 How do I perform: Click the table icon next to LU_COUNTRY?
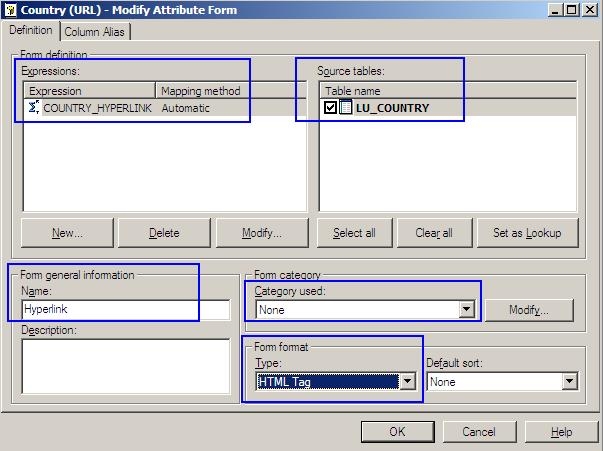pos(345,108)
